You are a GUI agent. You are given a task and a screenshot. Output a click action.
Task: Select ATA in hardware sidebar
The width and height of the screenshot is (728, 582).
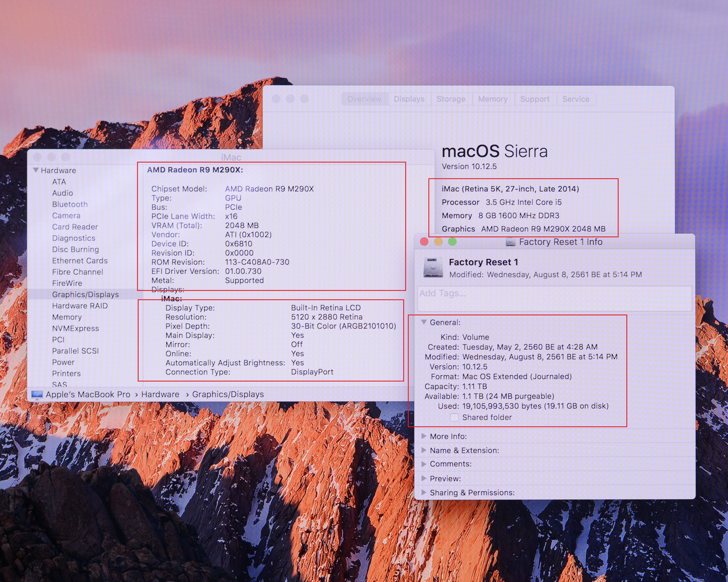tap(59, 182)
